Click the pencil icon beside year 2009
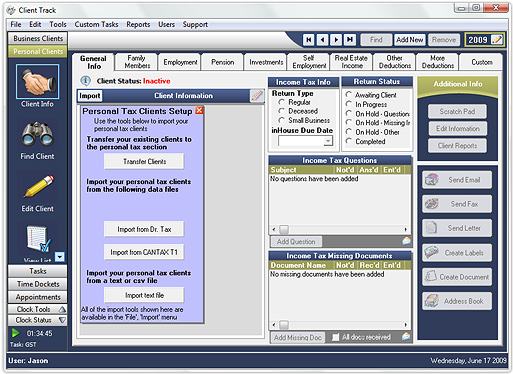513x374 pixels. pyautogui.click(x=497, y=40)
